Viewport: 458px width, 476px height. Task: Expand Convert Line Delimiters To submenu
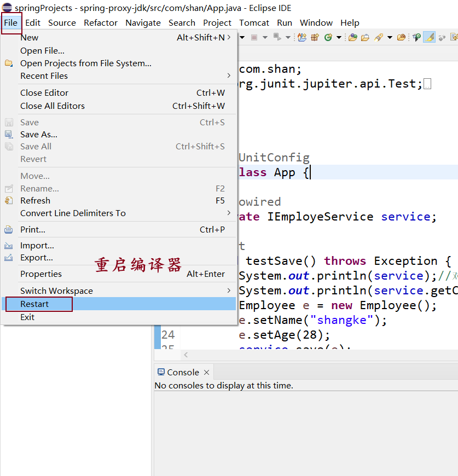click(x=119, y=213)
